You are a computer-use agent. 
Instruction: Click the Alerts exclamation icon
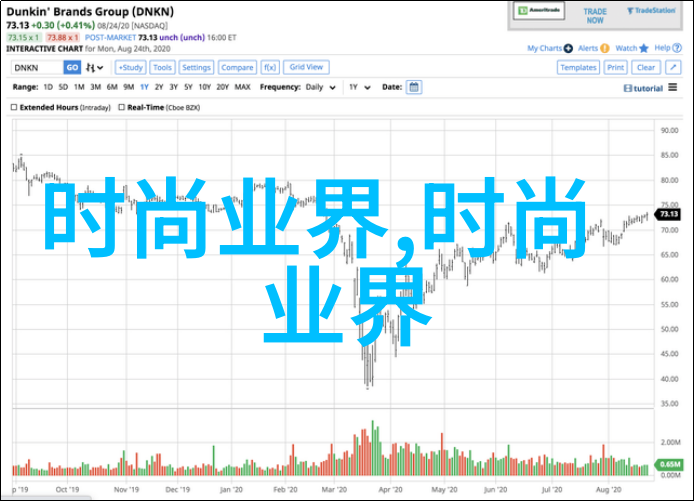[605, 48]
